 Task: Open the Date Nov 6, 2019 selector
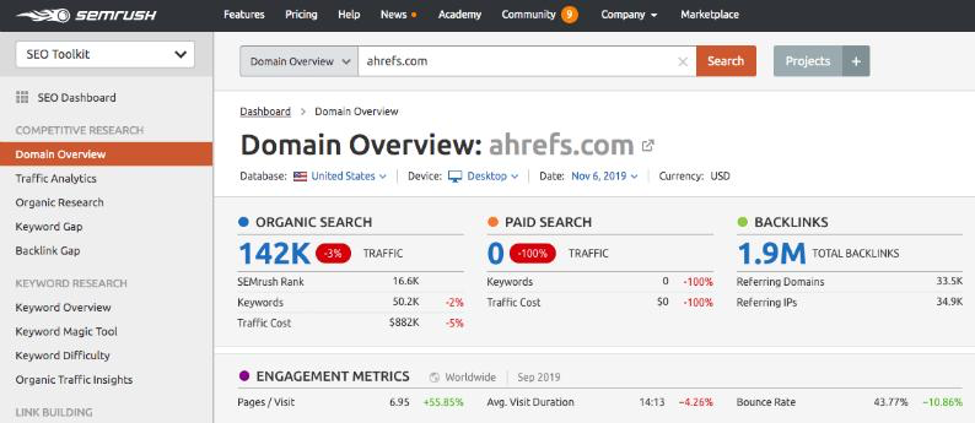[605, 176]
